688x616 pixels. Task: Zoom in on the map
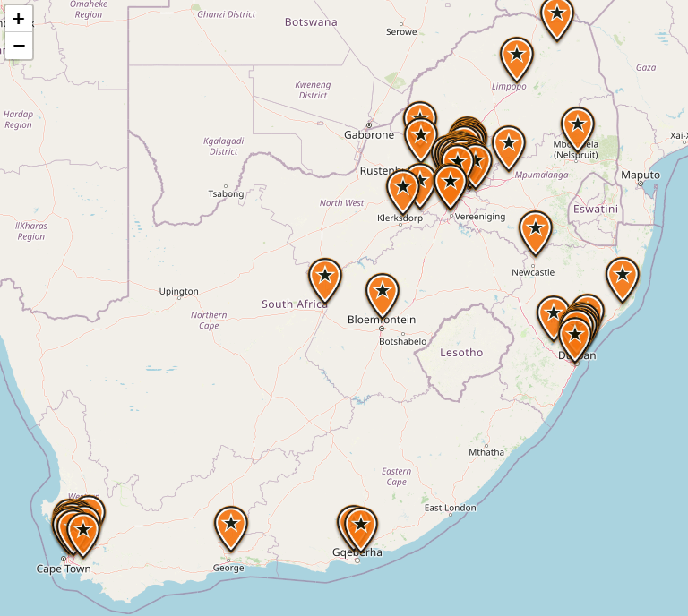(x=19, y=19)
